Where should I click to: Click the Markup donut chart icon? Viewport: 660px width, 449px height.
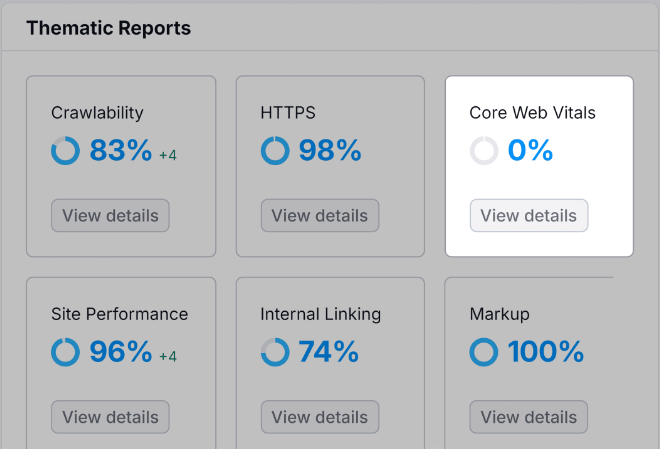[484, 352]
